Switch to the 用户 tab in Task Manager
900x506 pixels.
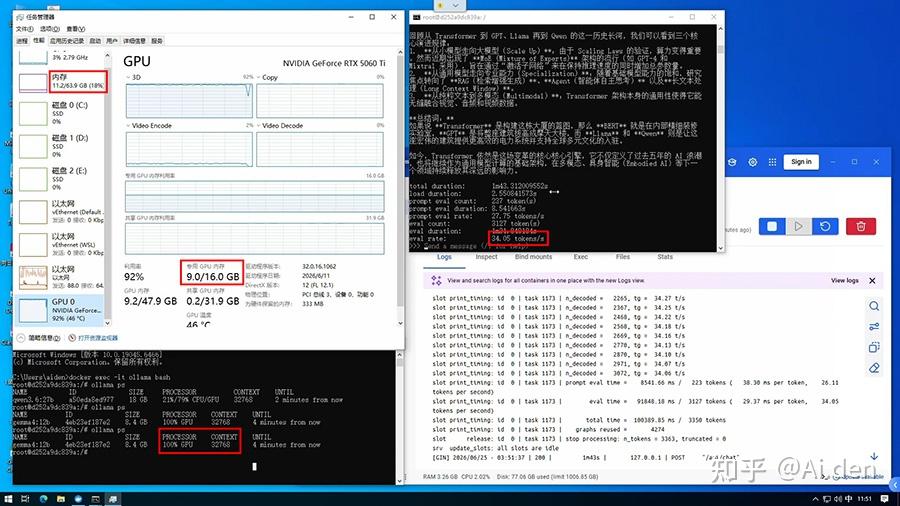click(111, 41)
